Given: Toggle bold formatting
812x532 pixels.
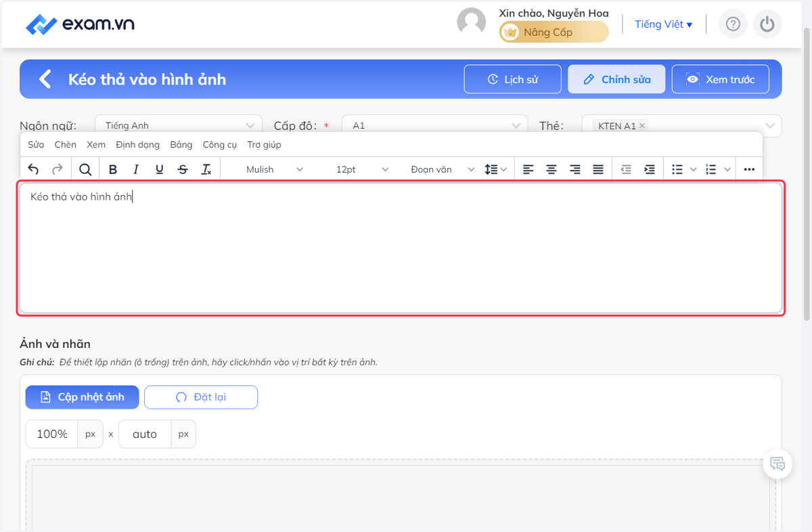Looking at the screenshot, I should coord(113,169).
